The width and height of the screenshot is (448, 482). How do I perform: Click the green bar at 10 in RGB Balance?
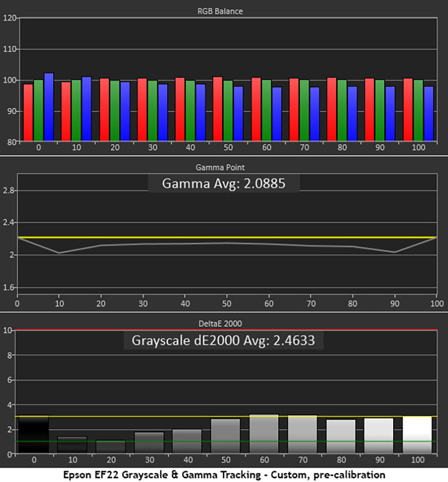76,111
